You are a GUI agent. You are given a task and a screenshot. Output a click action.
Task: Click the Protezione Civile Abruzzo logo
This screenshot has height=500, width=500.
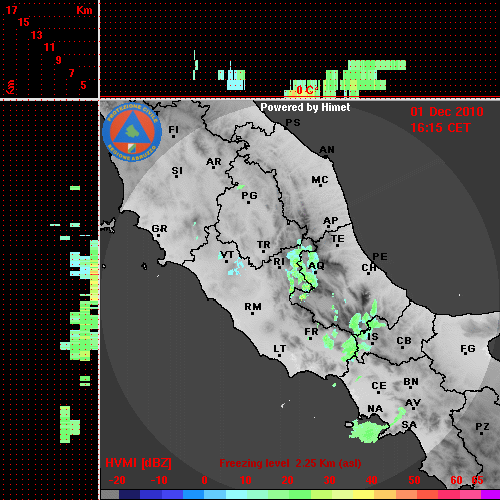coord(132,132)
